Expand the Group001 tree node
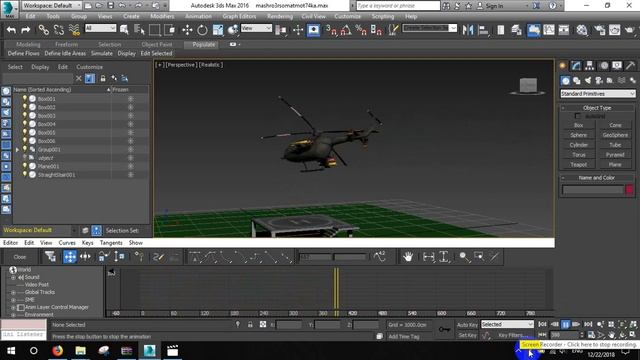 pyautogui.click(x=17, y=149)
